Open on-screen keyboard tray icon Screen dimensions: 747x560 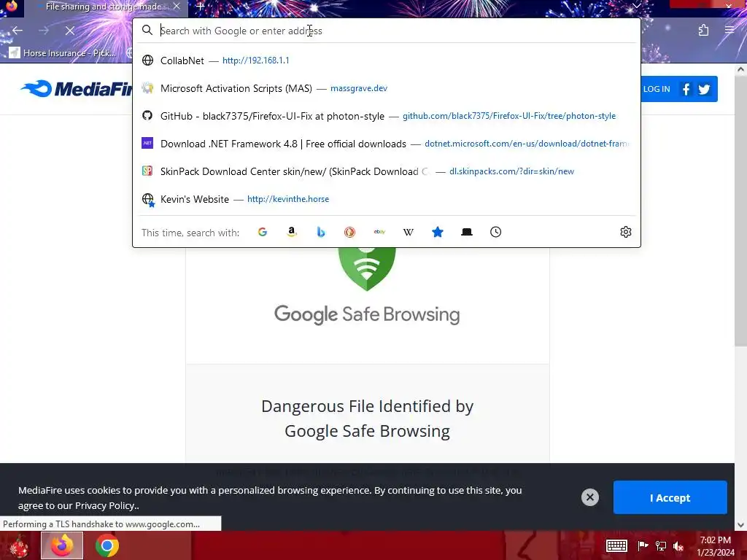pos(616,545)
